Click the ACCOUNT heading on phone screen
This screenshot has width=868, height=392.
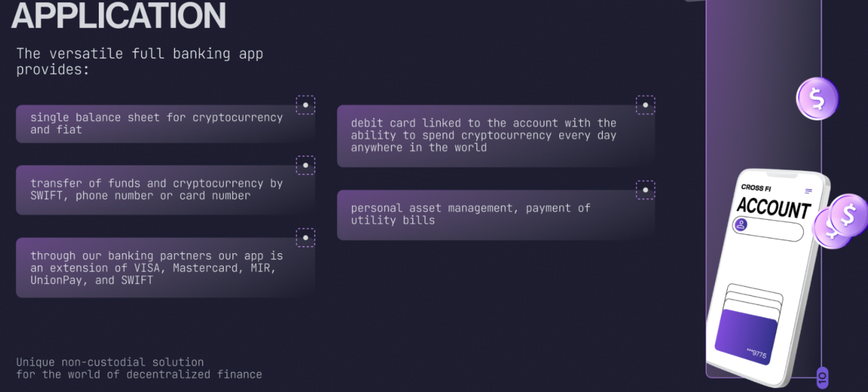[x=773, y=208]
